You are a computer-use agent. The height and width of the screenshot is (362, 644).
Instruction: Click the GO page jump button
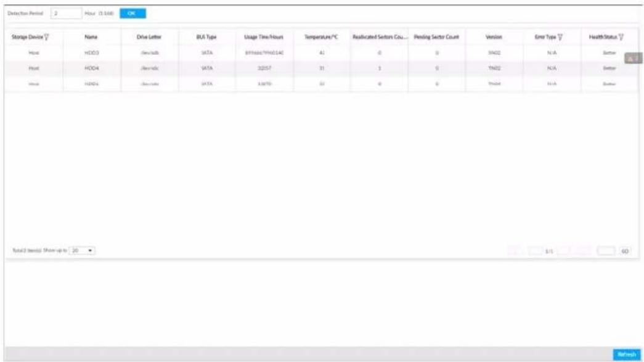click(625, 251)
